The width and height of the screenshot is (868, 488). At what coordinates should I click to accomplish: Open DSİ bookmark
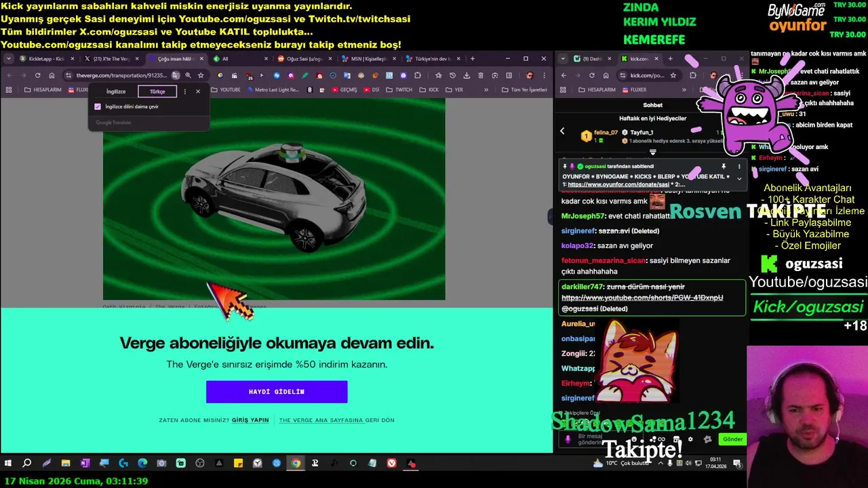pyautogui.click(x=371, y=89)
